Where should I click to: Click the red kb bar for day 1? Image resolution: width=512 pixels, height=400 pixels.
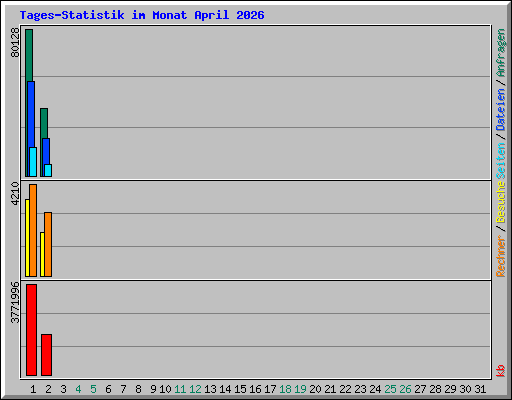[31, 330]
